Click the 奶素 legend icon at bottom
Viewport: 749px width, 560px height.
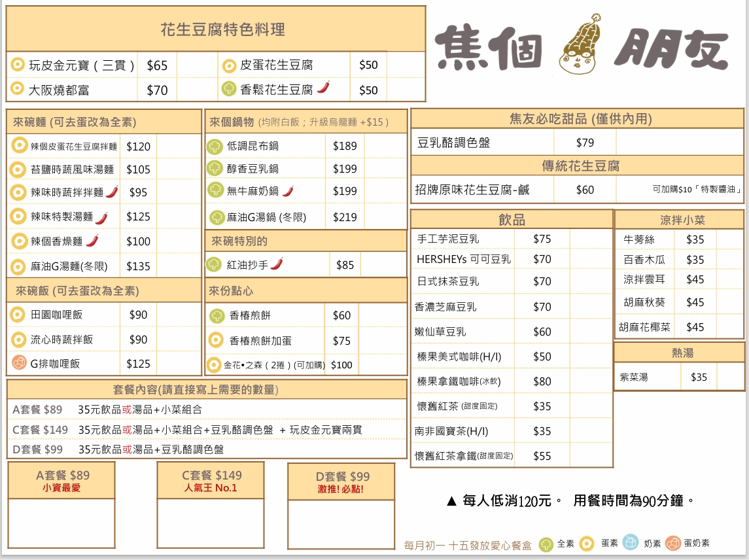point(631,542)
